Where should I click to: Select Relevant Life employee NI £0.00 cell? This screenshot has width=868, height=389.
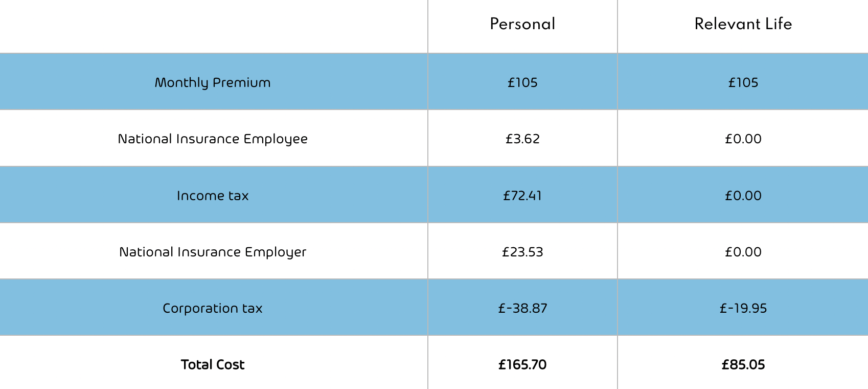click(x=743, y=139)
